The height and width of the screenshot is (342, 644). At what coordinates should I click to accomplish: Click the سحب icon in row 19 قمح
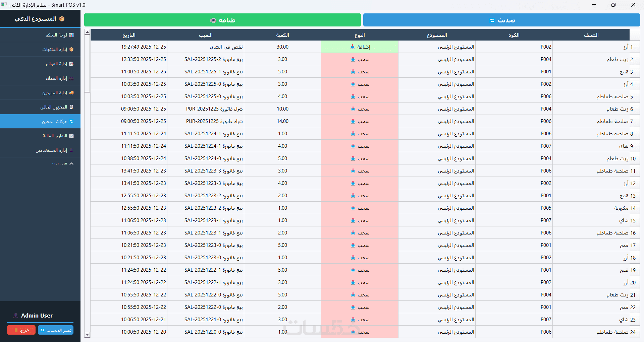point(353,270)
